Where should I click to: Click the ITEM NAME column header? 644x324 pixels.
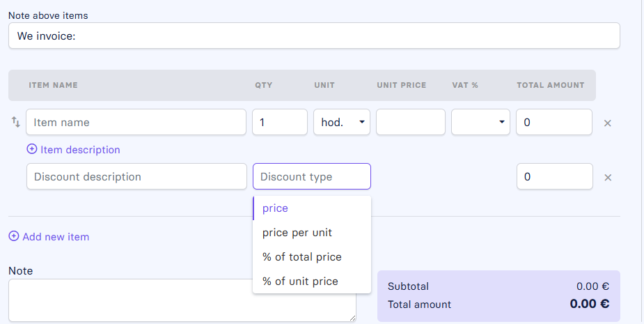tap(53, 85)
